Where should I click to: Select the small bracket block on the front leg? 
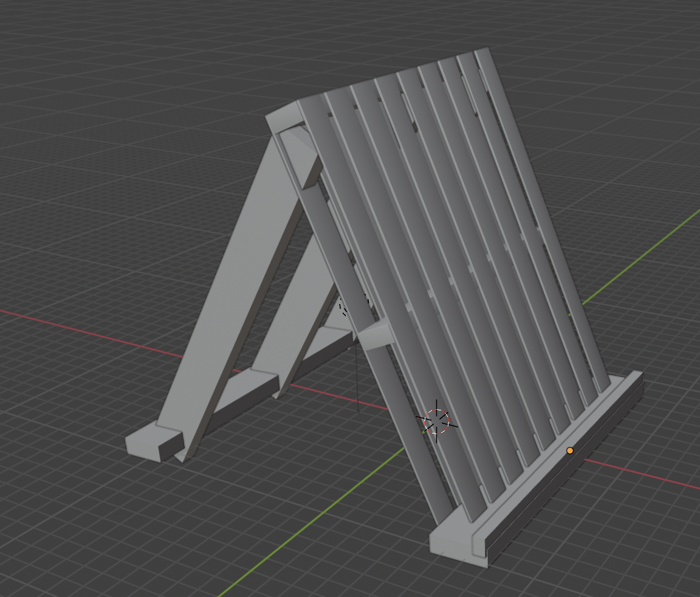click(x=376, y=335)
